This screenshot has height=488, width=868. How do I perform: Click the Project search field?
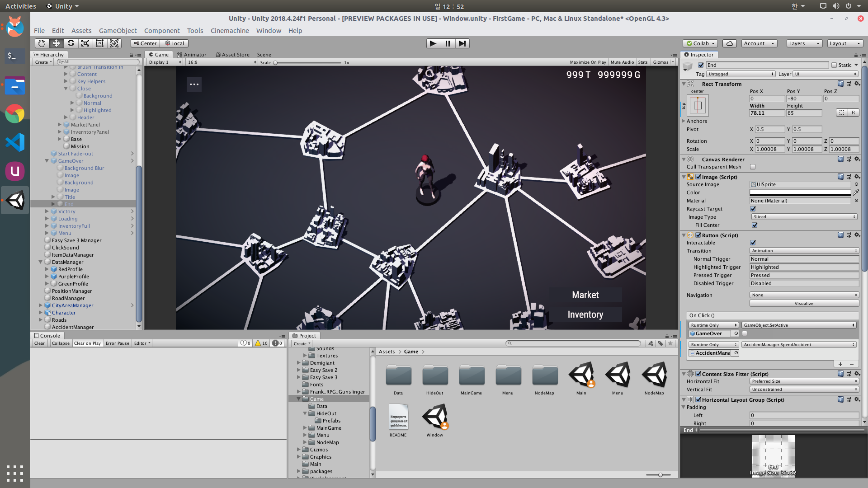573,343
